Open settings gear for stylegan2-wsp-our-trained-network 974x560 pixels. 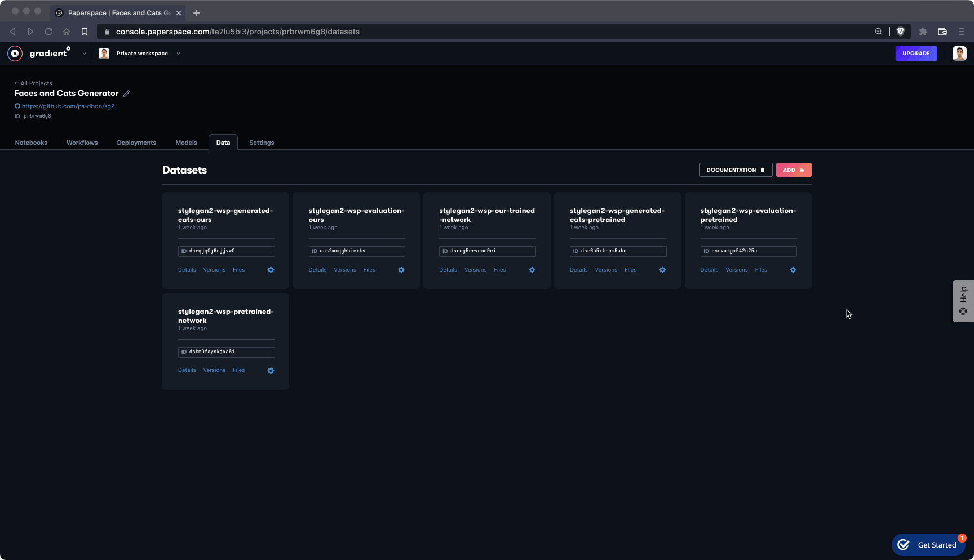point(532,270)
